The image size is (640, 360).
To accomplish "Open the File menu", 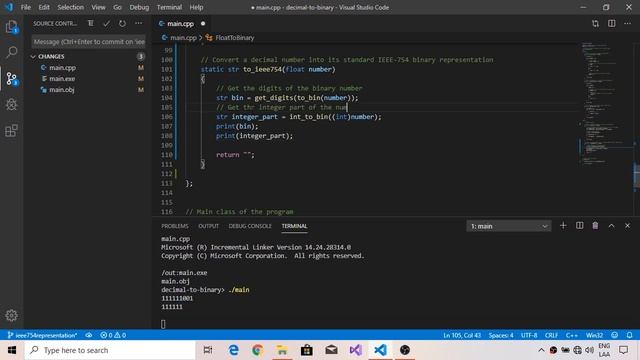I will click(x=25, y=7).
